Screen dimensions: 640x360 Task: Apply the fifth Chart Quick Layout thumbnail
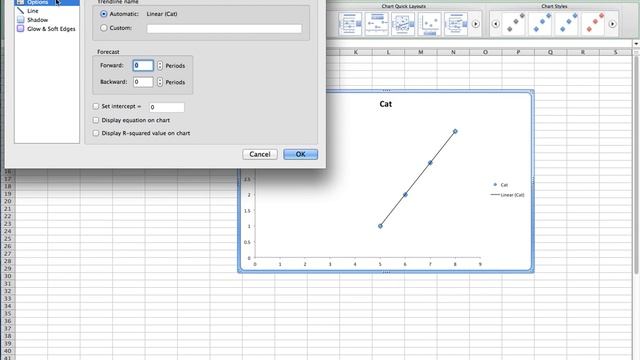point(456,24)
